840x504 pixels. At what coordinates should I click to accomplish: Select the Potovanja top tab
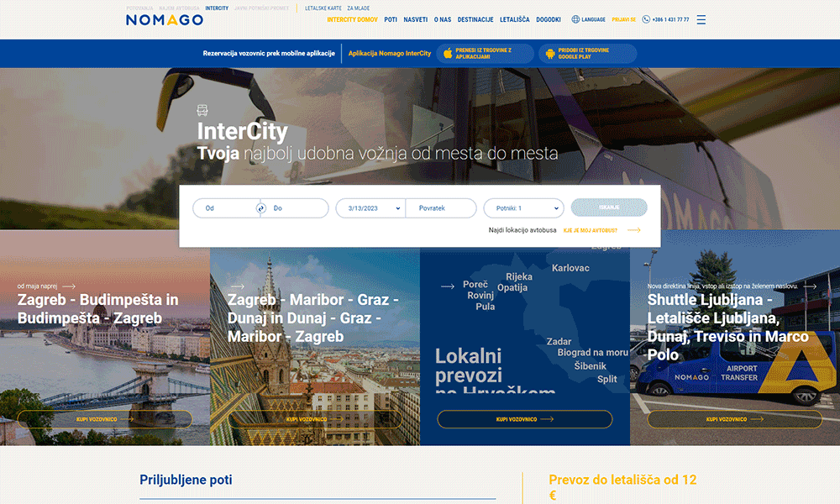139,8
